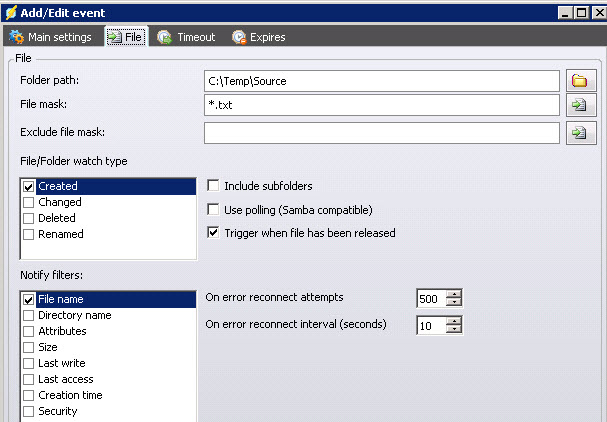
Task: Decrease reconnect interval seconds with down arrow
Action: [454, 329]
